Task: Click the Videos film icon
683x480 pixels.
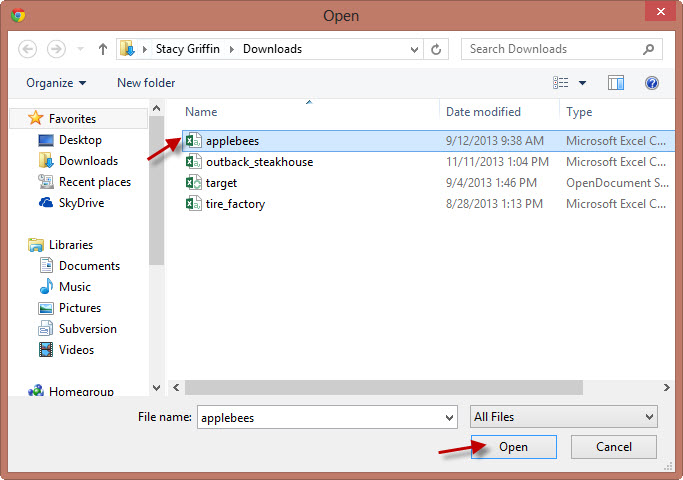Action: pos(46,349)
